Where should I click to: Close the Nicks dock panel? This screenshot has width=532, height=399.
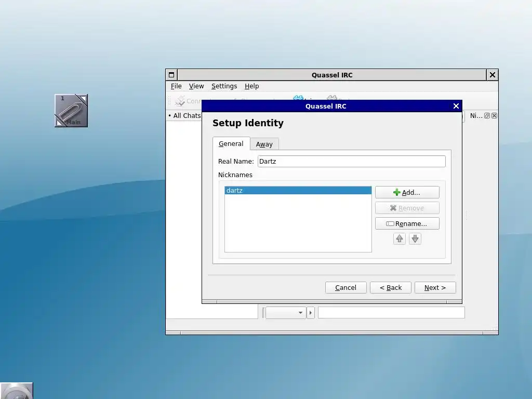[495, 116]
